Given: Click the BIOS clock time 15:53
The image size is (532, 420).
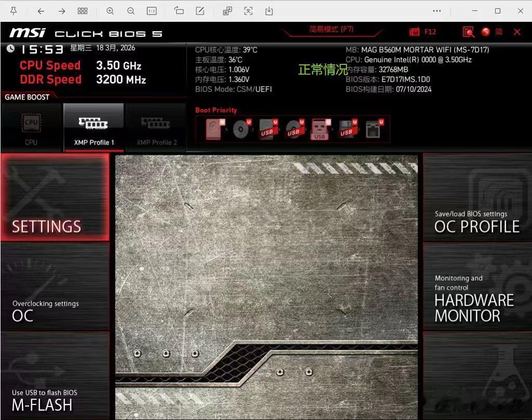Looking at the screenshot, I should (42, 49).
